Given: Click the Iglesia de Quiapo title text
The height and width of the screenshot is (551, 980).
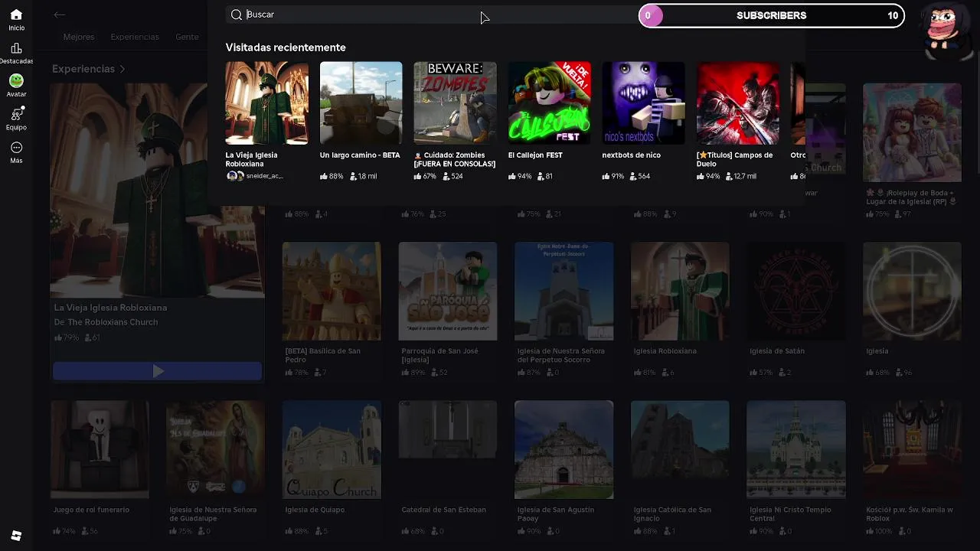Looking at the screenshot, I should point(315,510).
